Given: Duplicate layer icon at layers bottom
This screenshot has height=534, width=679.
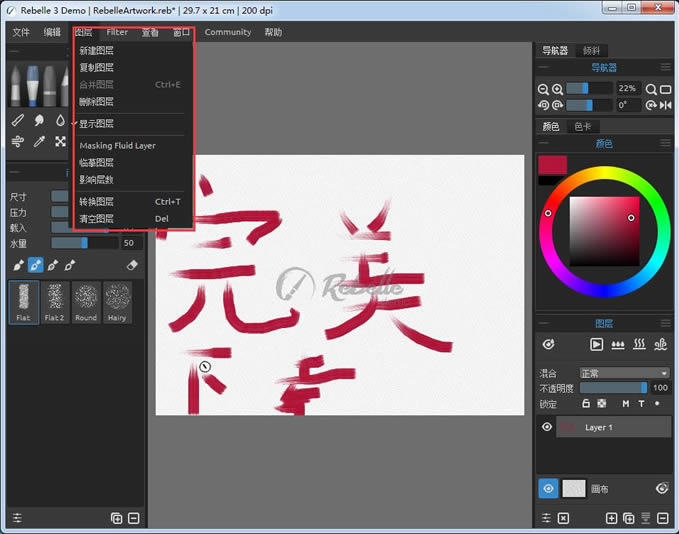Looking at the screenshot, I should (629, 518).
